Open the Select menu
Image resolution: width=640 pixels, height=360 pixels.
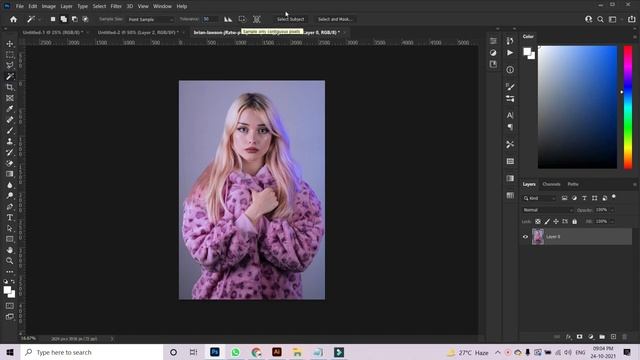click(x=99, y=6)
